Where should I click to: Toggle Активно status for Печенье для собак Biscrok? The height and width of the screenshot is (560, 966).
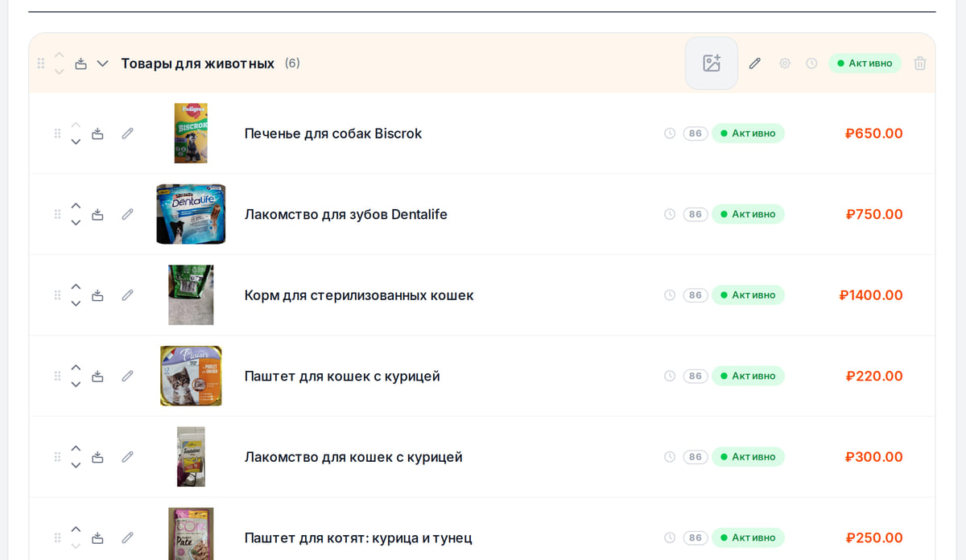(748, 134)
